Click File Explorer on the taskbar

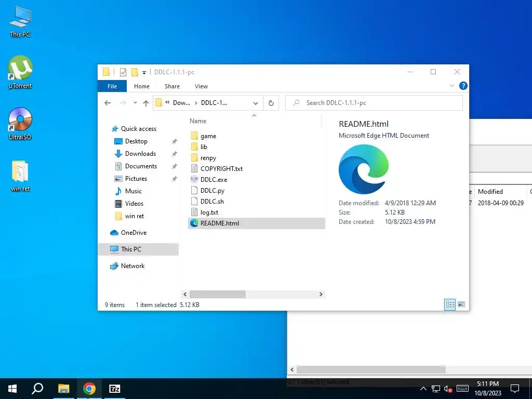coord(63,389)
